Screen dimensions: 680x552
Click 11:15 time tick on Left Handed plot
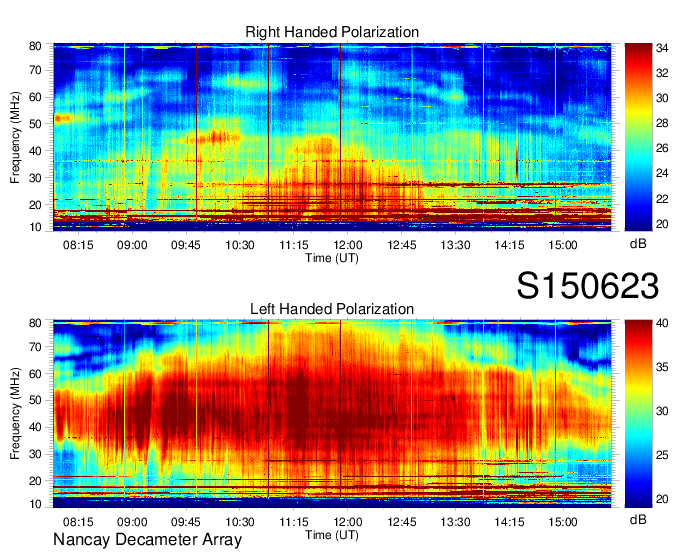294,522
